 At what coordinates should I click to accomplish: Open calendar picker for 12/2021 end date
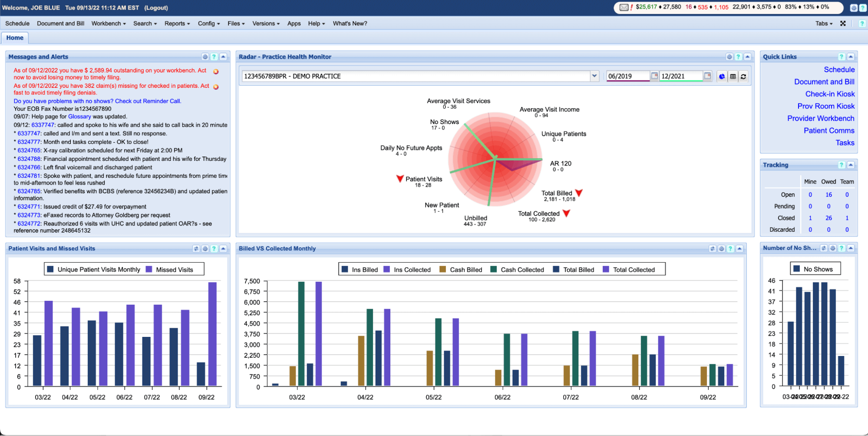click(707, 76)
